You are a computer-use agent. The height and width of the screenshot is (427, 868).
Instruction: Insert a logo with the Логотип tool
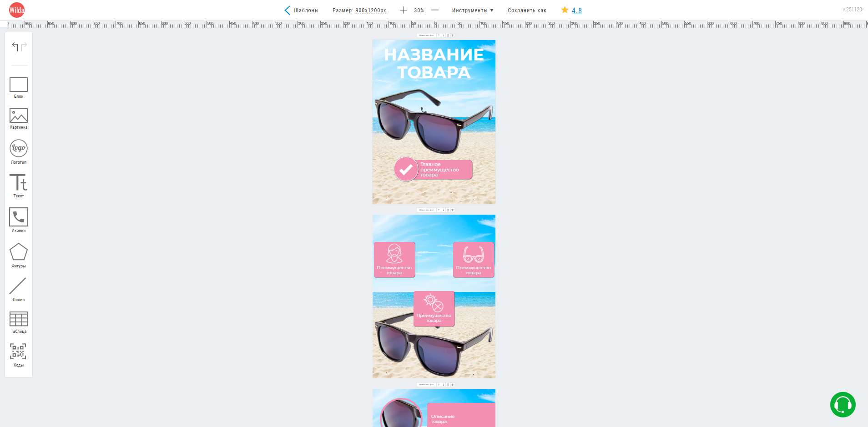(x=19, y=152)
